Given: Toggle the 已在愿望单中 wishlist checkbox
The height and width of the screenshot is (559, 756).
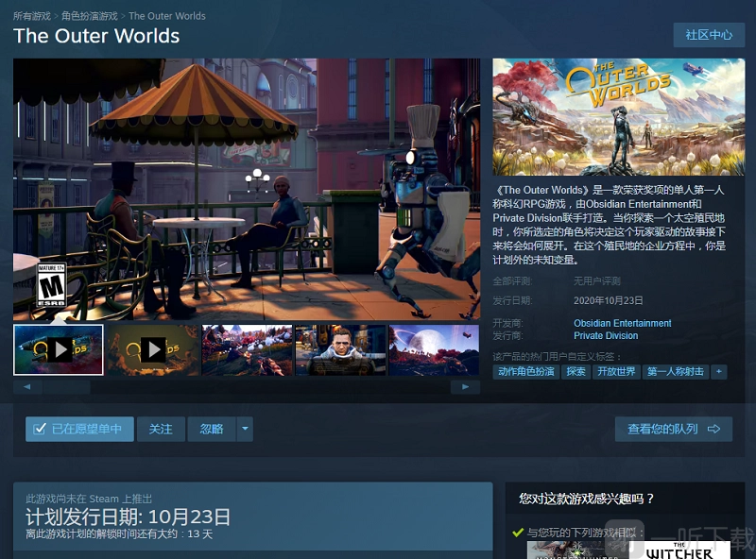Looking at the screenshot, I should tap(40, 429).
